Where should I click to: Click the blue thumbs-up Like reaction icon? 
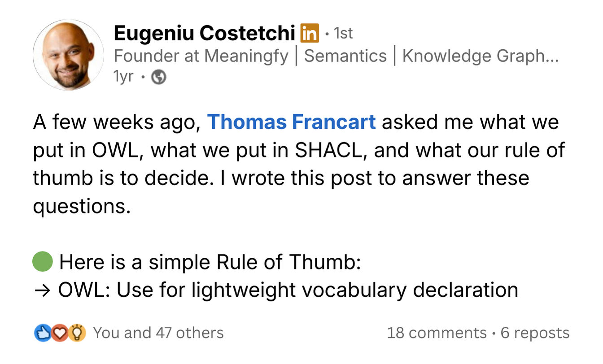[x=42, y=333]
